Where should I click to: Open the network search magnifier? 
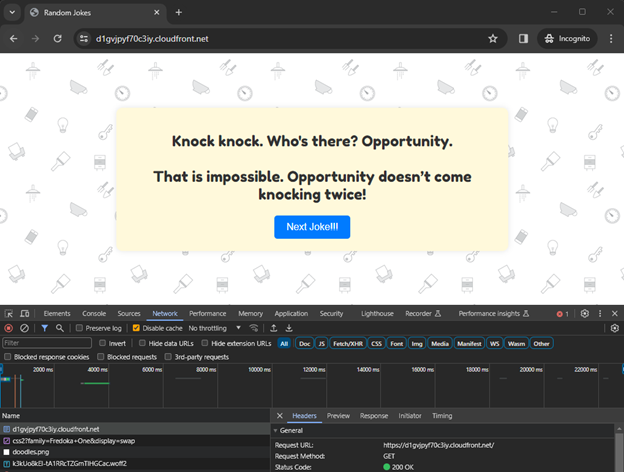pyautogui.click(x=60, y=328)
